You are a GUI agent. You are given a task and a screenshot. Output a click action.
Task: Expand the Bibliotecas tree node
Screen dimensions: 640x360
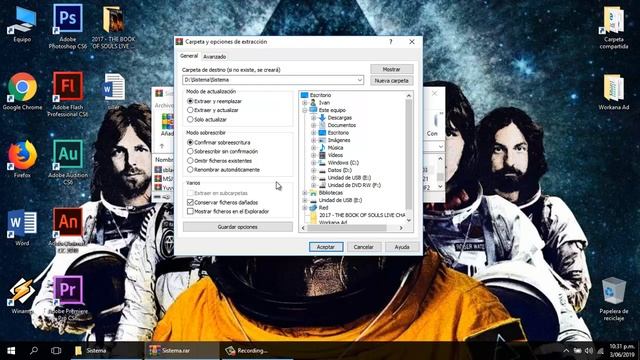305,193
